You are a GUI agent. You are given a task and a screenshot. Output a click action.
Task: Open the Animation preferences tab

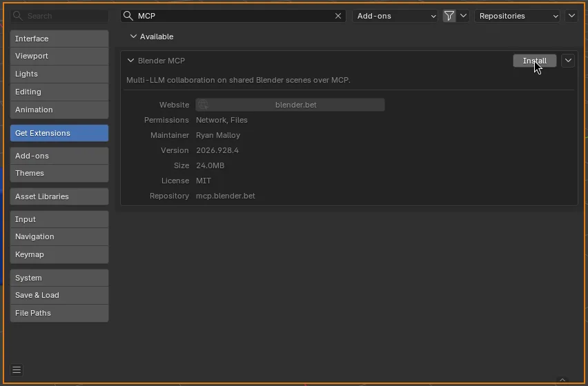[59, 110]
